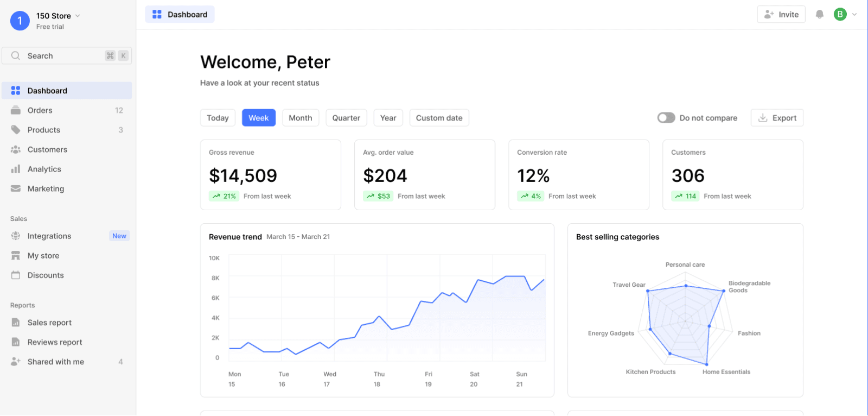The width and height of the screenshot is (868, 416).
Task: Click the notification bell icon
Action: pyautogui.click(x=820, y=15)
